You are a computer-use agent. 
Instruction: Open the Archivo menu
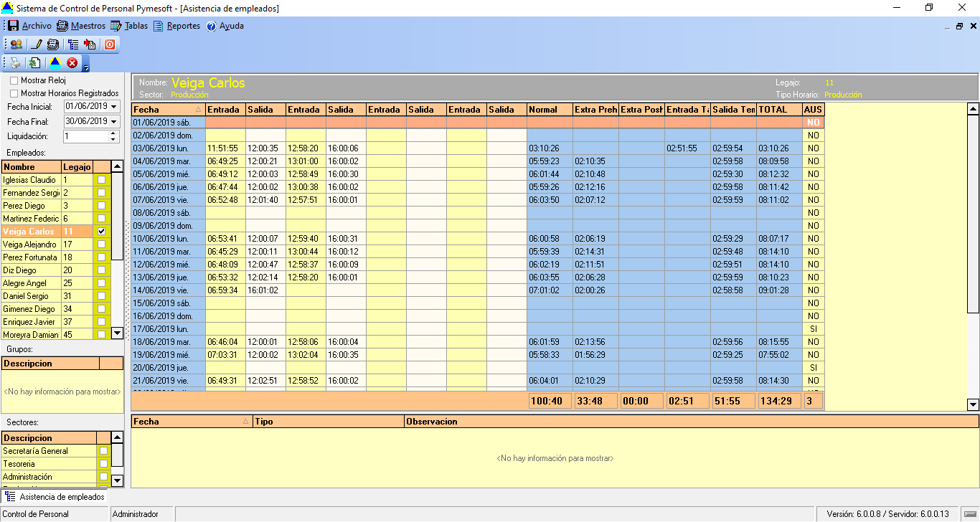(x=29, y=26)
